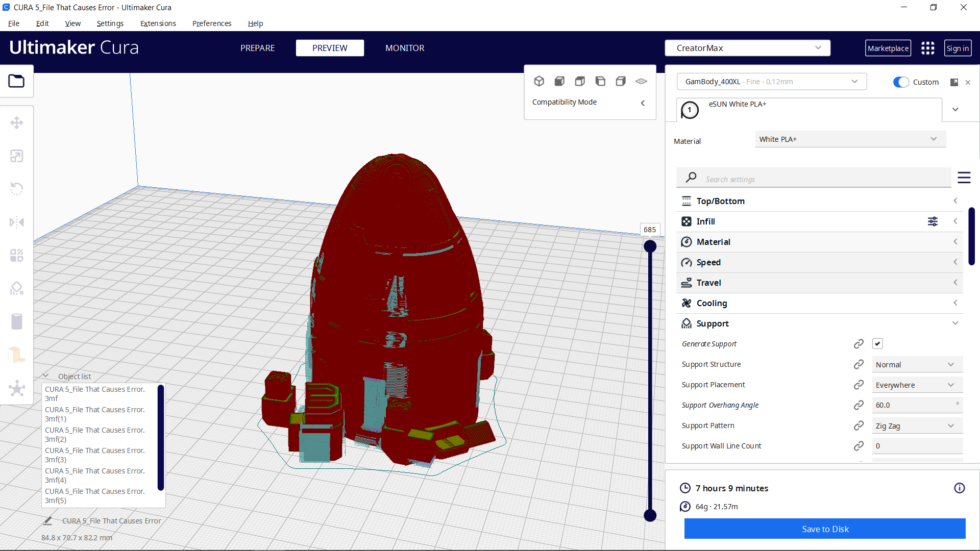Click the Search settings field

tap(814, 178)
